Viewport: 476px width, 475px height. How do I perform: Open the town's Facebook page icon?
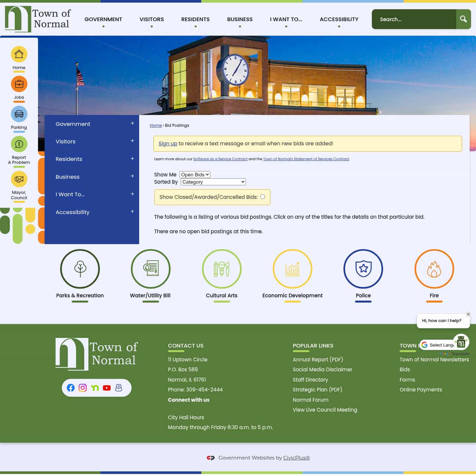click(x=71, y=388)
